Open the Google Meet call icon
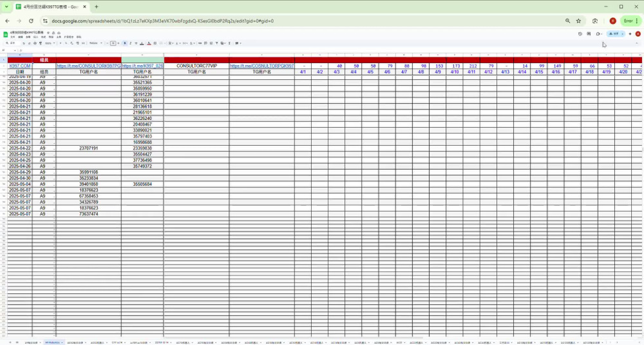This screenshot has height=345, width=644. [598, 34]
